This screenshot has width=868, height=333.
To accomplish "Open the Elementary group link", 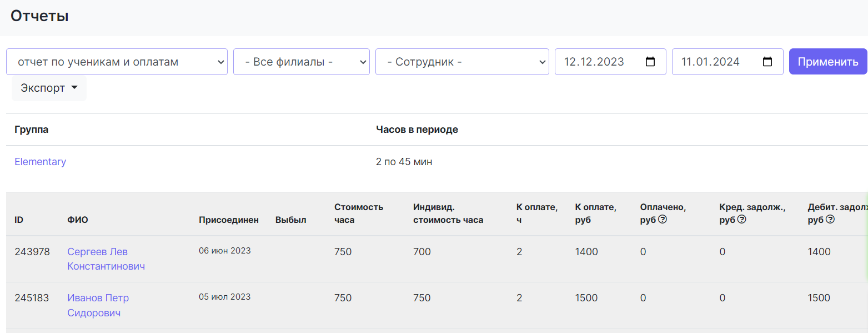I will [x=41, y=162].
